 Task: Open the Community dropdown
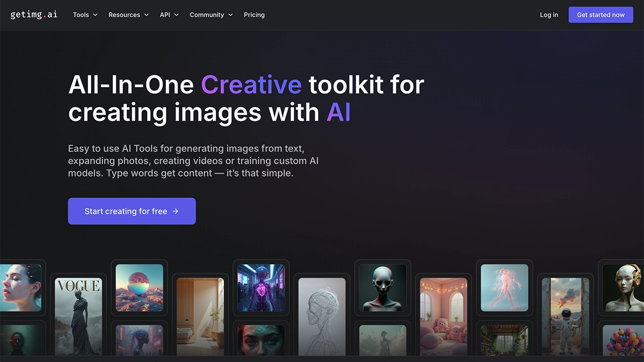pos(211,15)
